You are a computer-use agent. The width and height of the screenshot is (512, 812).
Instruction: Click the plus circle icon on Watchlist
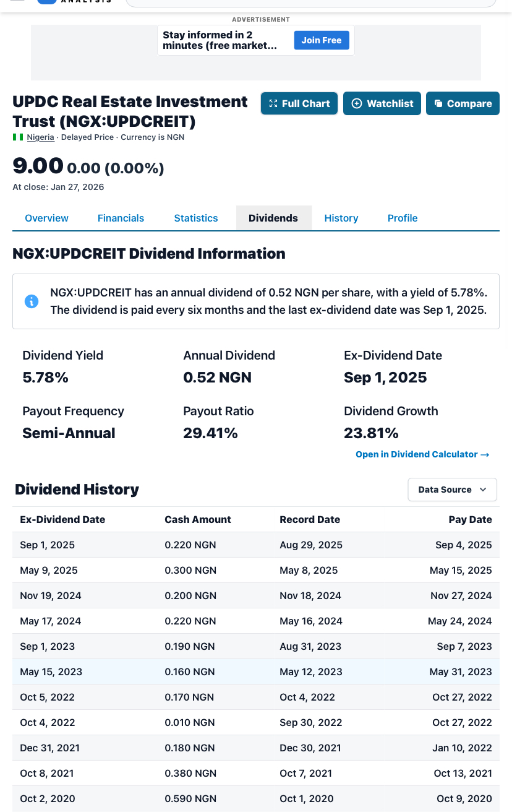click(x=357, y=103)
